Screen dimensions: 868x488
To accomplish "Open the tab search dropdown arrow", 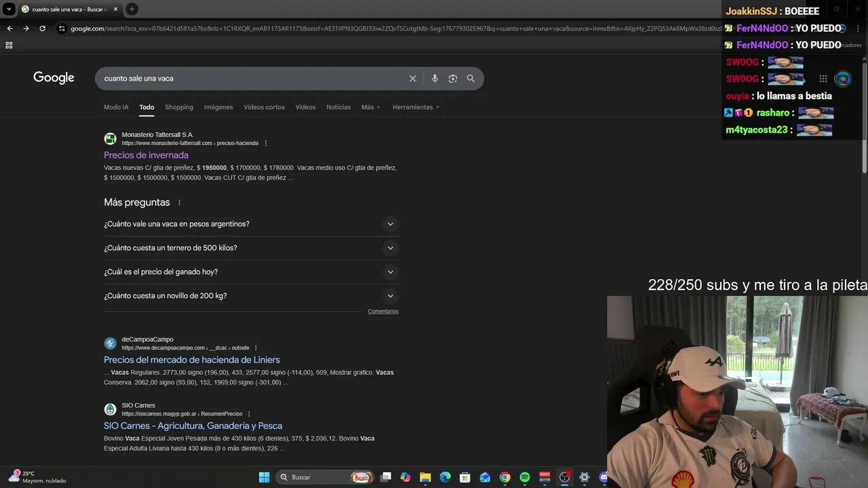I will tap(9, 9).
